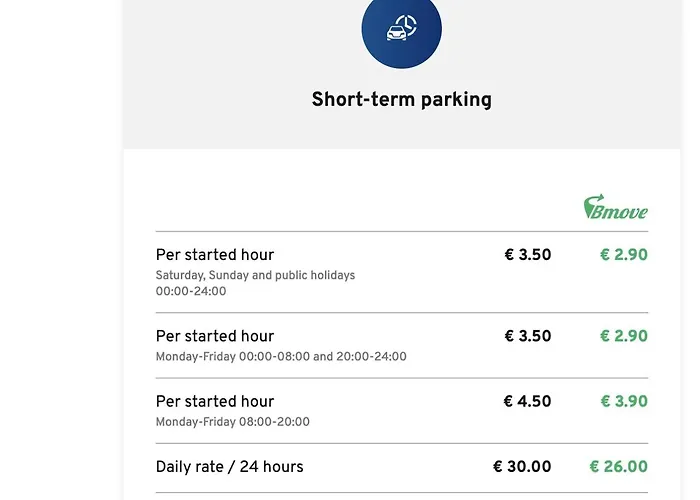
Task: Click the standard price € 4.50
Action: click(x=527, y=401)
